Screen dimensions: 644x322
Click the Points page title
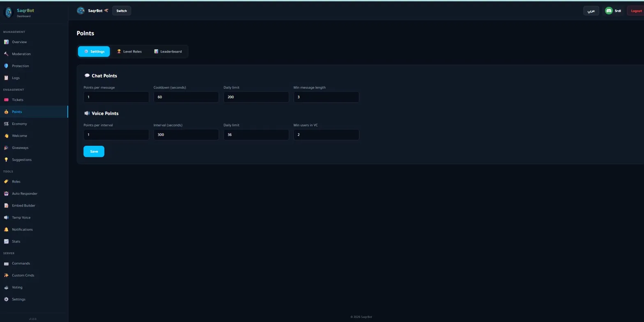click(x=85, y=33)
